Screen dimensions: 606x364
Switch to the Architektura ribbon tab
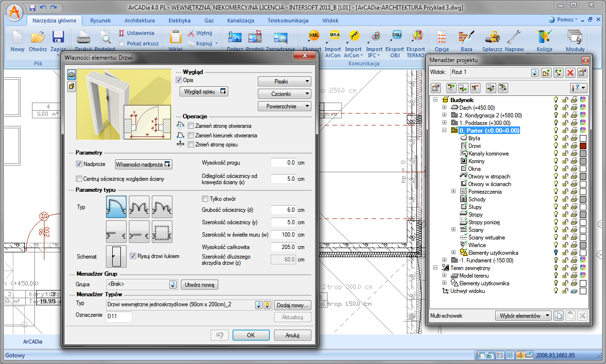pos(139,21)
